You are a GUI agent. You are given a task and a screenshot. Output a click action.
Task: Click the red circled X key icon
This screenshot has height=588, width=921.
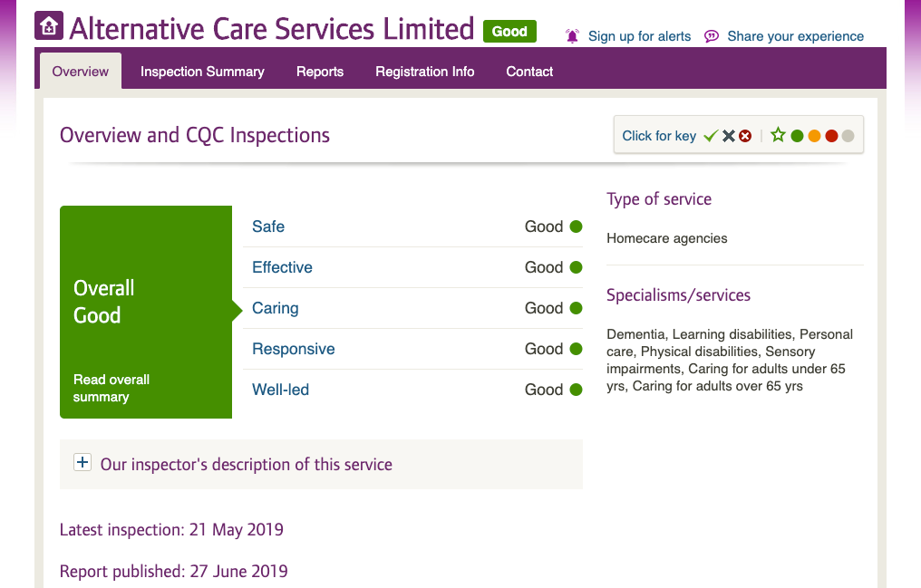tap(745, 136)
